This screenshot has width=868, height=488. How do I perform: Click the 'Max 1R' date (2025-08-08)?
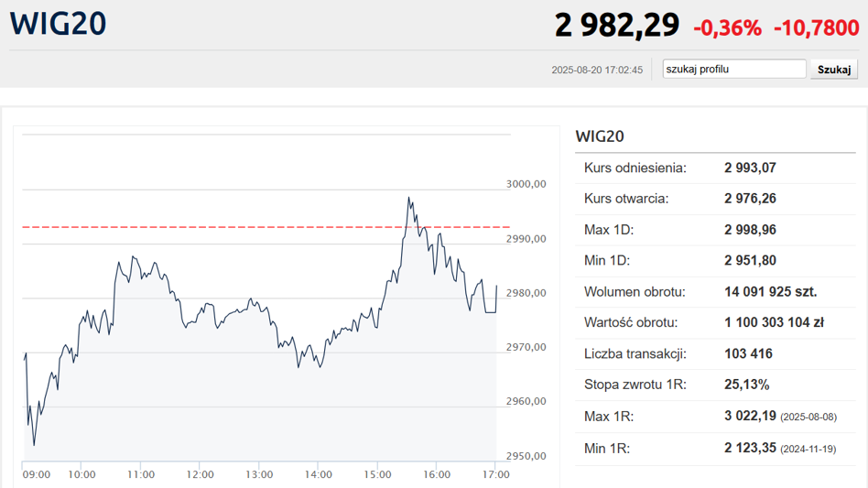tap(807, 418)
